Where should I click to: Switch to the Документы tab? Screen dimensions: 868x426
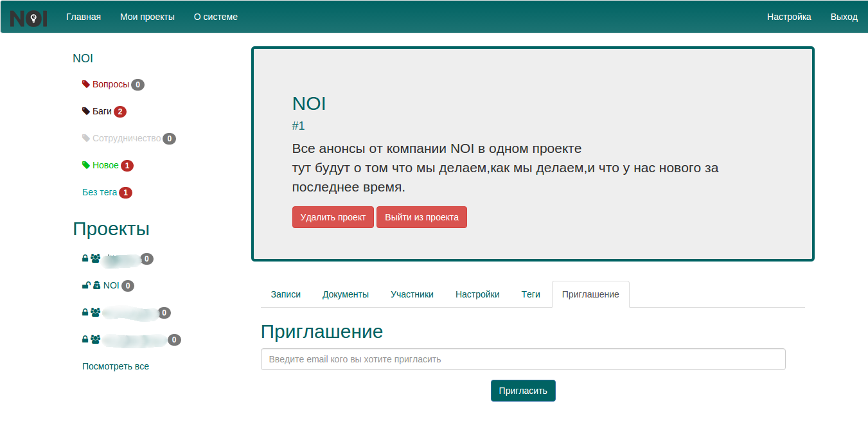(x=346, y=294)
